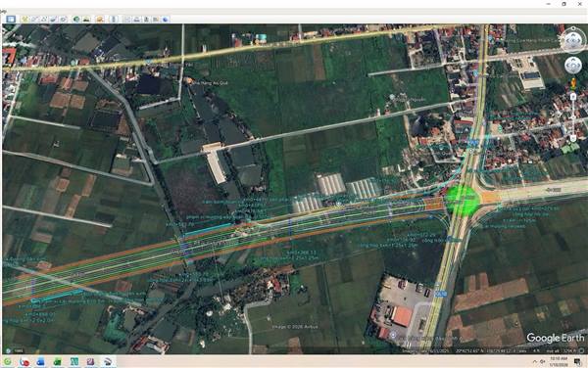Open the notification center icon

coord(577,361)
